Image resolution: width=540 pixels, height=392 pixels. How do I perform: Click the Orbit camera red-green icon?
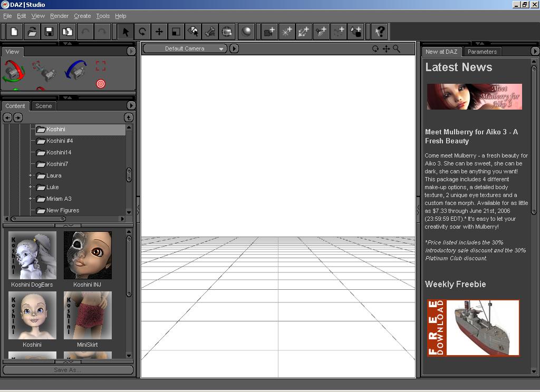point(14,71)
